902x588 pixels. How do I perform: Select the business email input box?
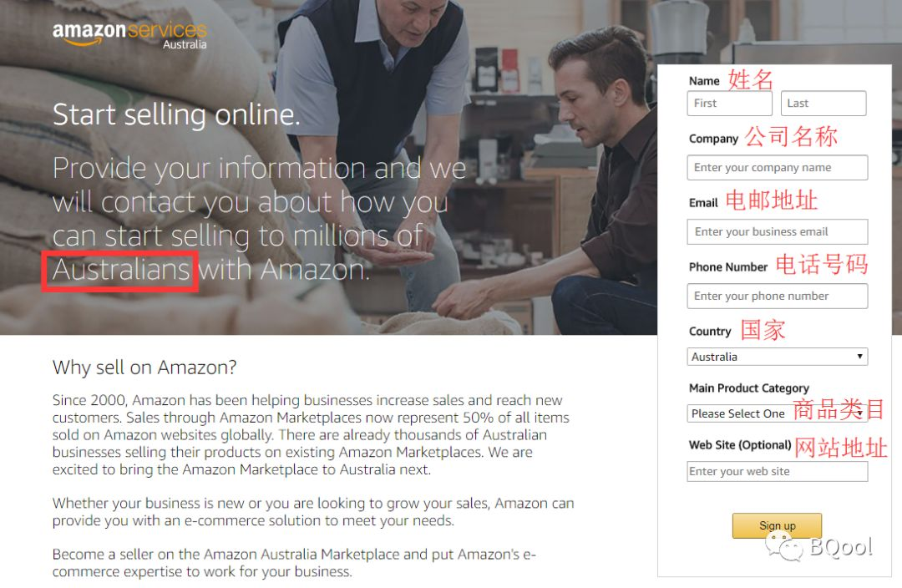778,232
